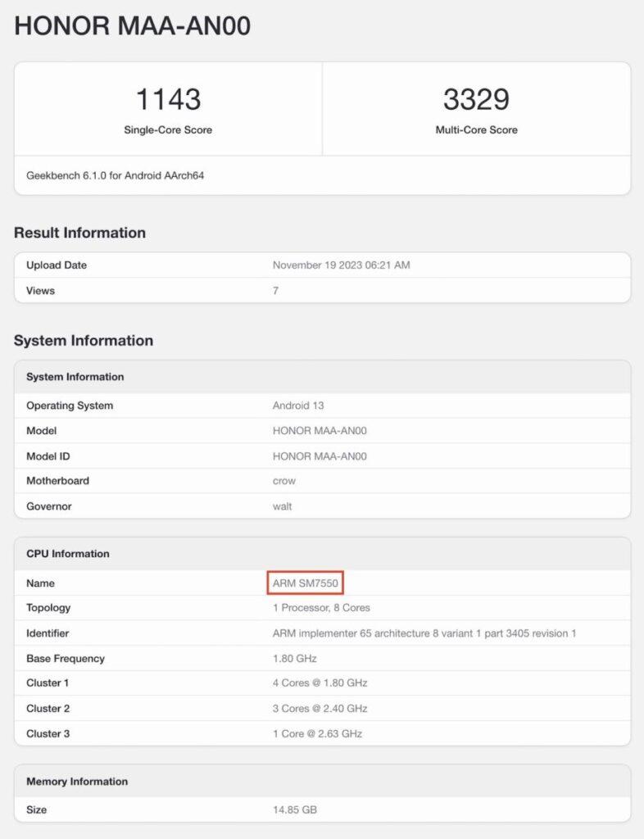Select the 1 Processor, 8 Cores value

[x=321, y=608]
